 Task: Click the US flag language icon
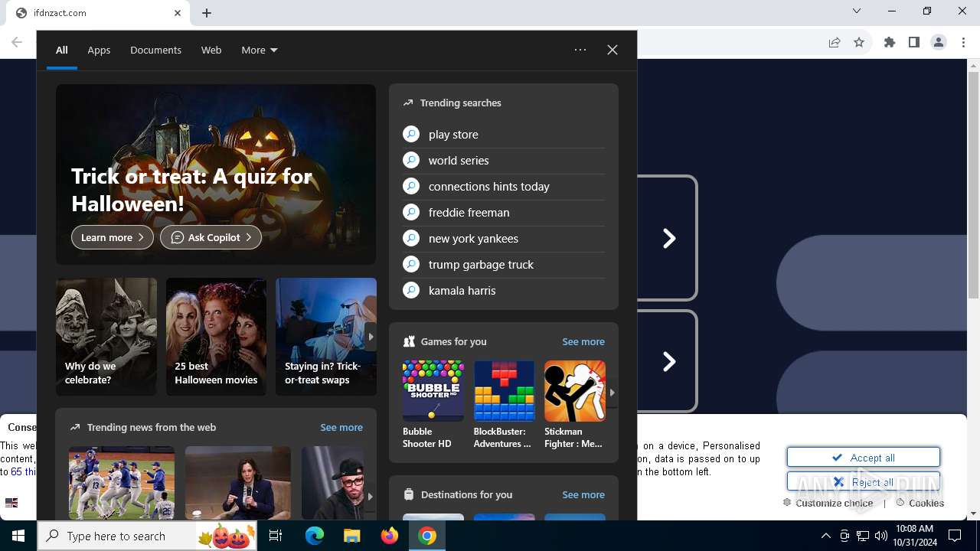click(x=11, y=503)
